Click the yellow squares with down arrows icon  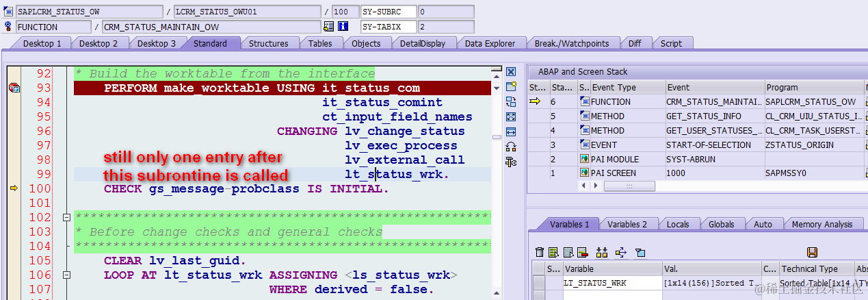(602, 252)
